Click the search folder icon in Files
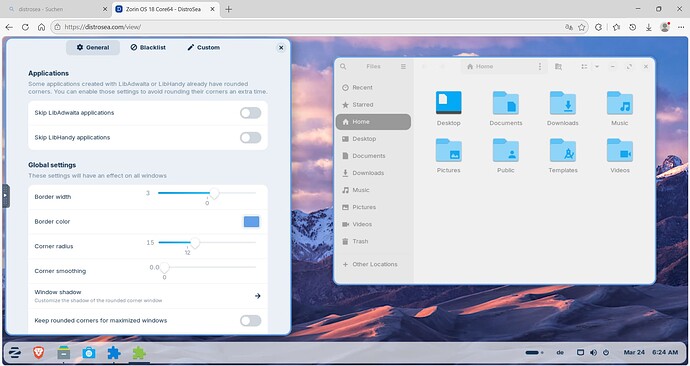690x366 pixels. (x=558, y=66)
